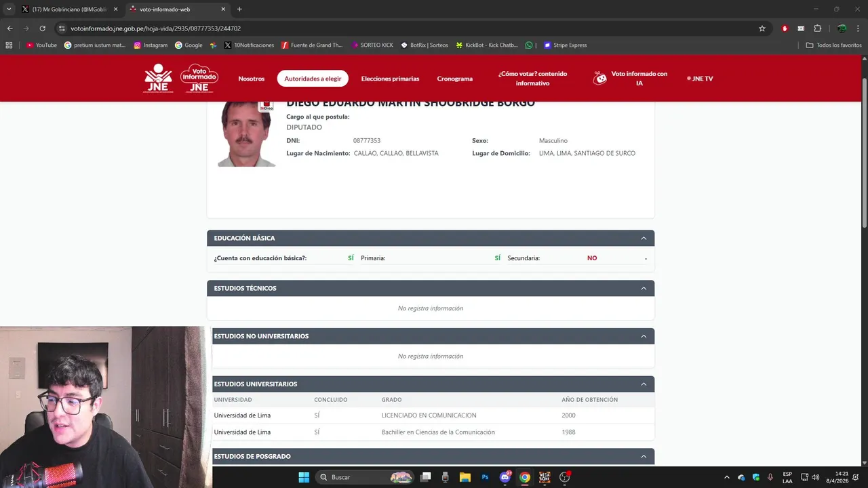Open File Explorer from the taskbar

pyautogui.click(x=465, y=477)
